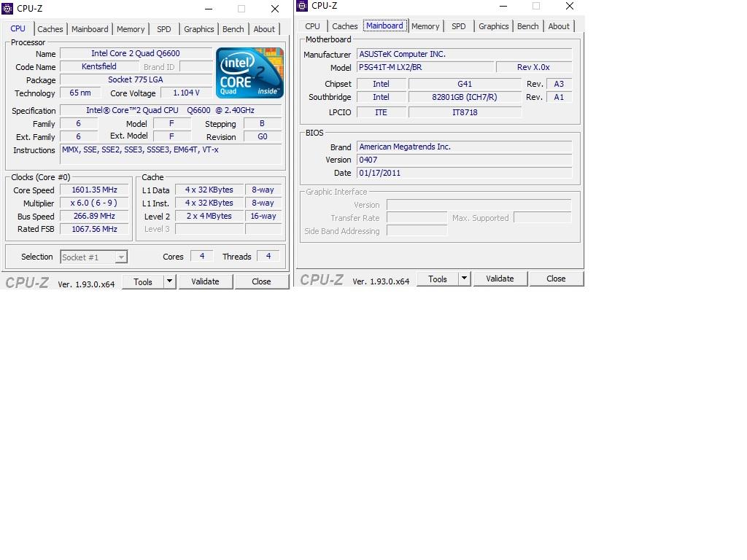This screenshot has width=747, height=560.
Task: Switch to the CPU tab in the right window
Action: (x=312, y=26)
